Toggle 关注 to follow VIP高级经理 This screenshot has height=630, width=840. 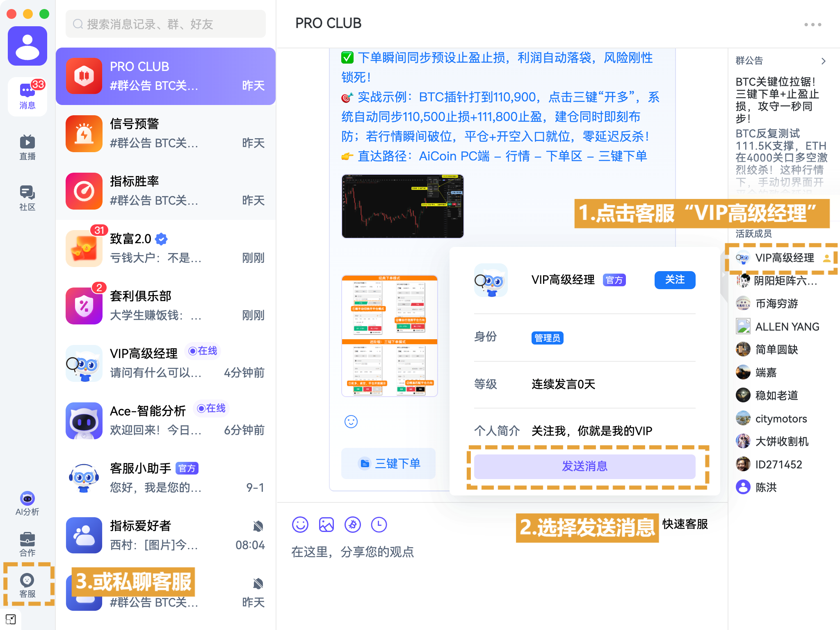click(x=675, y=280)
